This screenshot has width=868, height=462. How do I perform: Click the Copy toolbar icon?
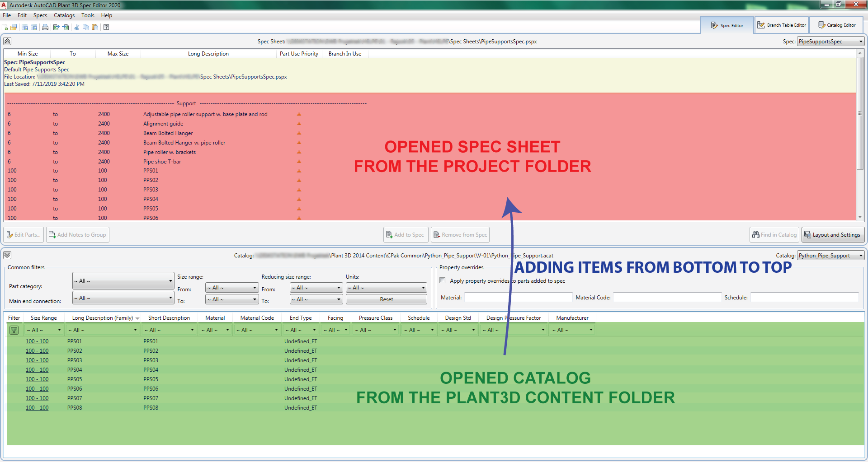(x=86, y=27)
